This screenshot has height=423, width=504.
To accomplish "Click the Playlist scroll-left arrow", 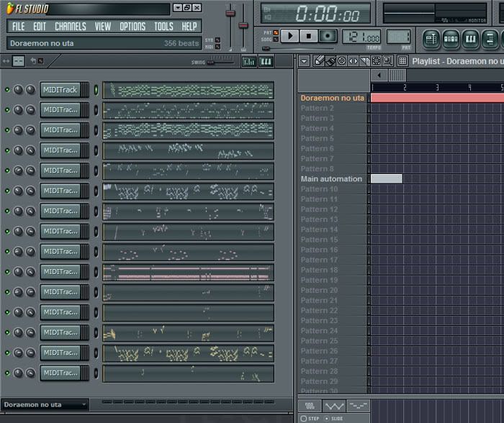I will click(x=379, y=75).
